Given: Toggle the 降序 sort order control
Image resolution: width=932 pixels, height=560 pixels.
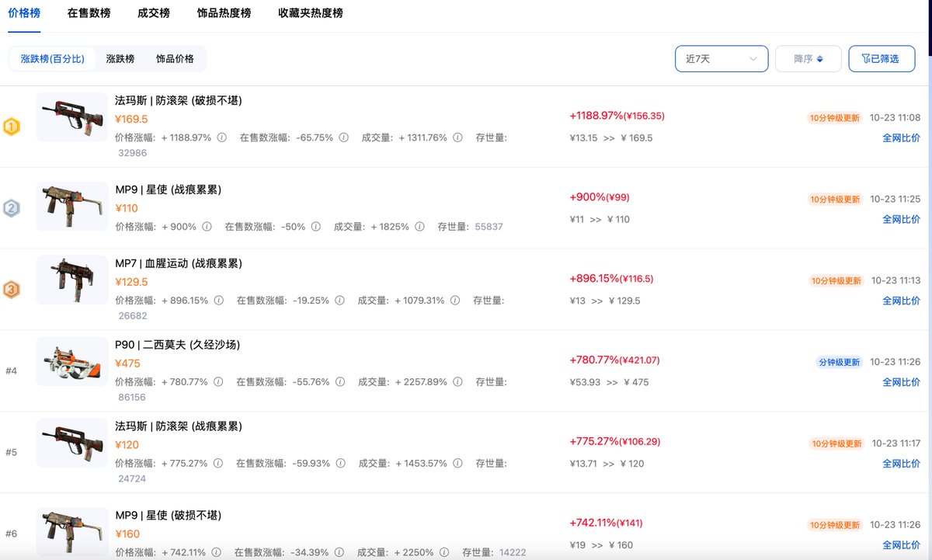Looking at the screenshot, I should click(808, 59).
